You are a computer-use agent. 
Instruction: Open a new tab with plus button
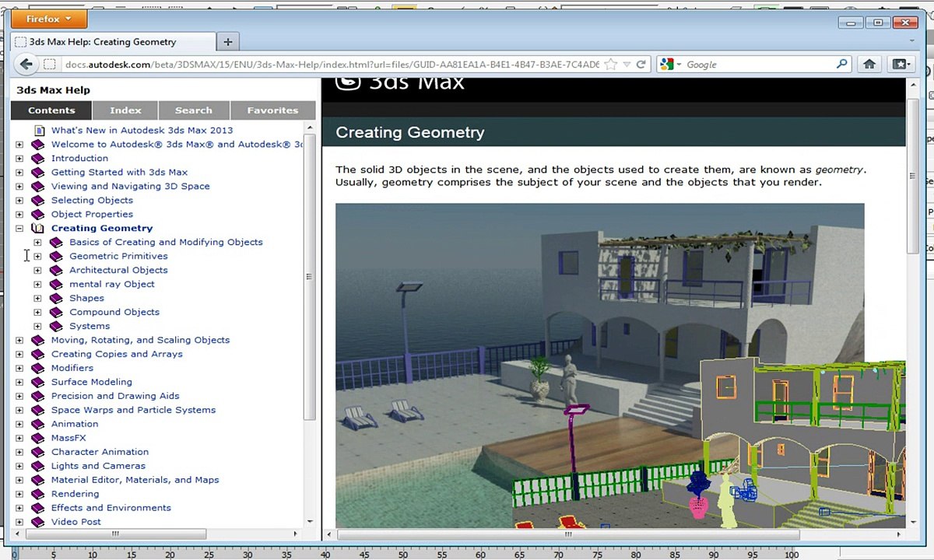[227, 42]
